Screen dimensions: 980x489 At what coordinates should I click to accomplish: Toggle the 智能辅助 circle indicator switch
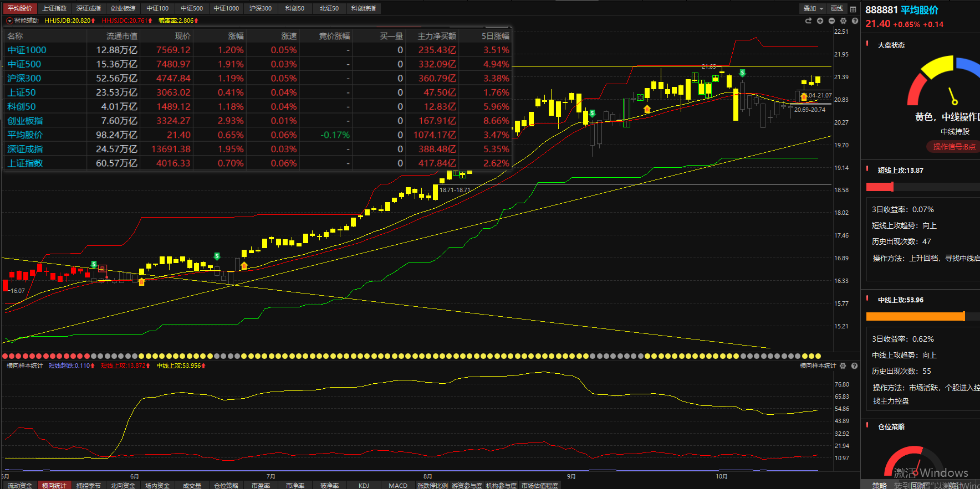tap(9, 20)
